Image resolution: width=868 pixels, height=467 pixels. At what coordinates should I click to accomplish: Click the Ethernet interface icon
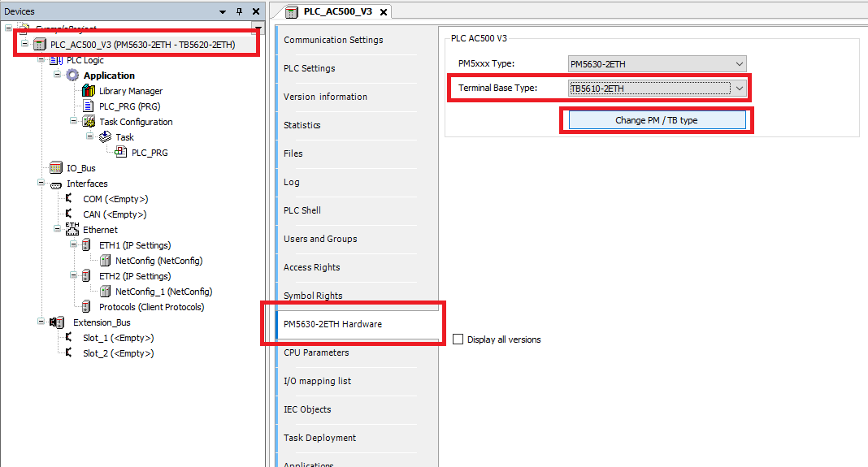click(x=72, y=230)
